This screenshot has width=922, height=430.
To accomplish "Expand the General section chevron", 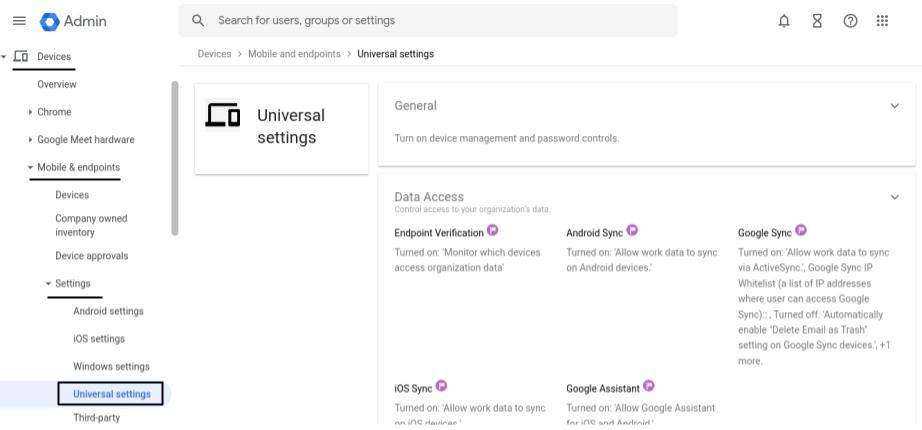I will 894,106.
